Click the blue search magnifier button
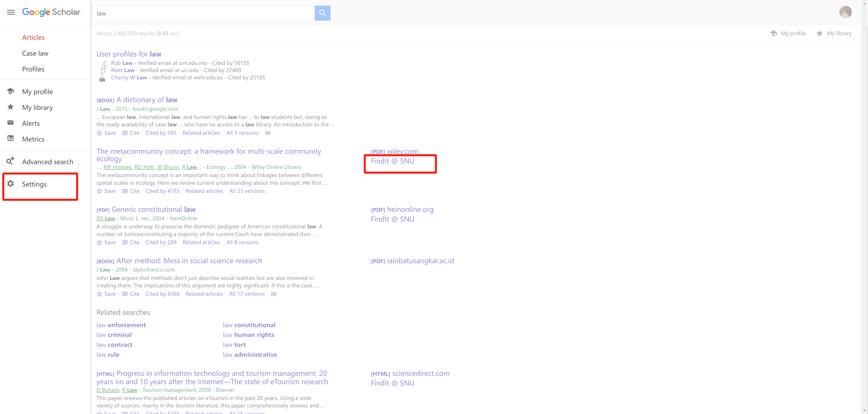This screenshot has height=414, width=868. [322, 13]
